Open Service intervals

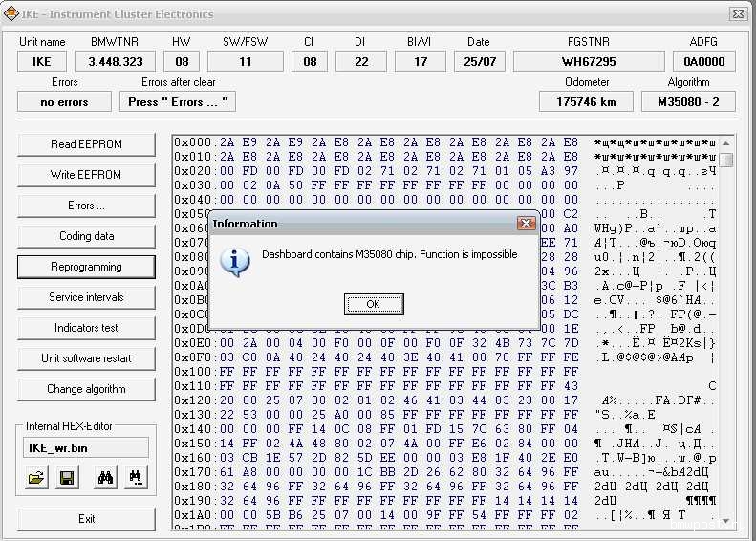(x=86, y=297)
